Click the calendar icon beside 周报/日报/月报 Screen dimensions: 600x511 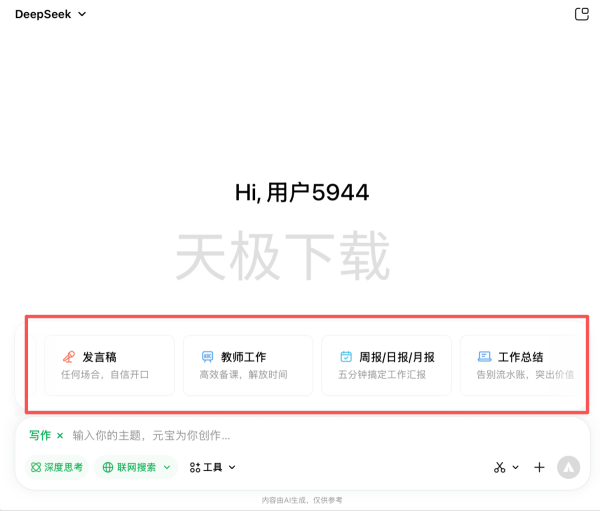346,357
